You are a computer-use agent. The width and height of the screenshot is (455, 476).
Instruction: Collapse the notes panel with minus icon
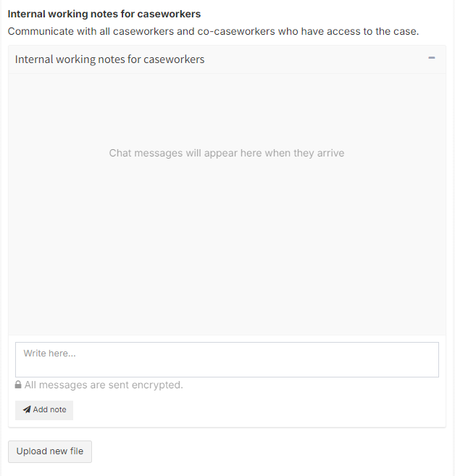[431, 58]
